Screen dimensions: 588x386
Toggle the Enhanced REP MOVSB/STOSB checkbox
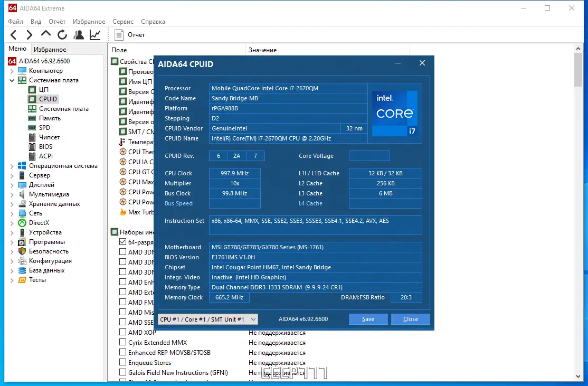point(122,352)
